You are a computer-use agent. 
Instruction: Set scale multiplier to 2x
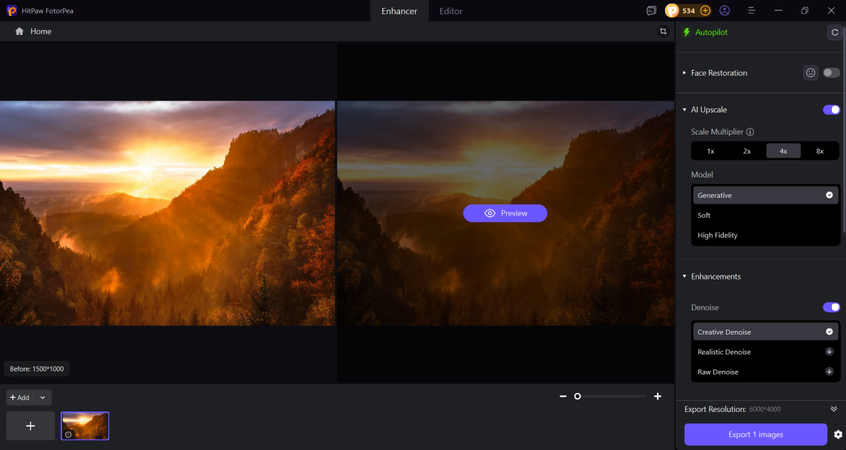point(747,151)
